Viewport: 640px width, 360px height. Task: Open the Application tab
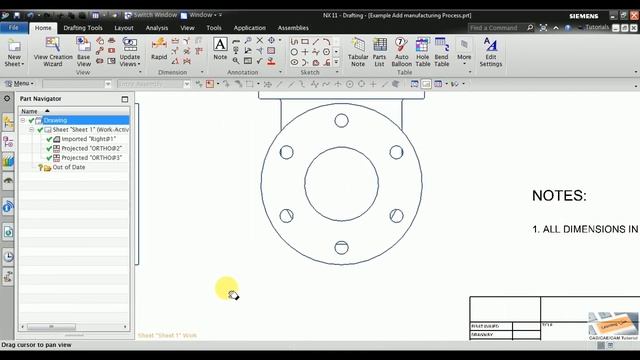pyautogui.click(x=249, y=28)
